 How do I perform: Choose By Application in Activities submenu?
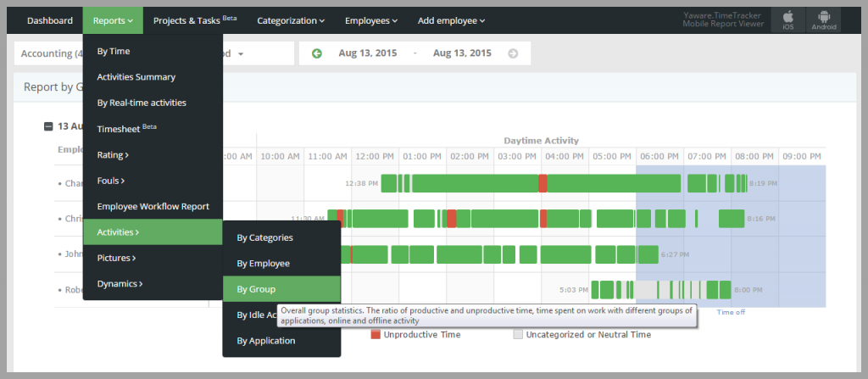pyautogui.click(x=281, y=340)
